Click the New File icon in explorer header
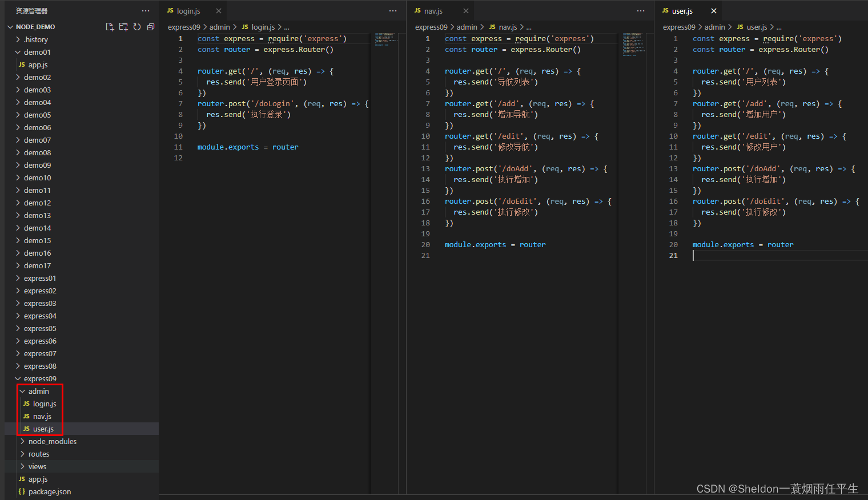Viewport: 868px width, 500px height. click(x=110, y=27)
